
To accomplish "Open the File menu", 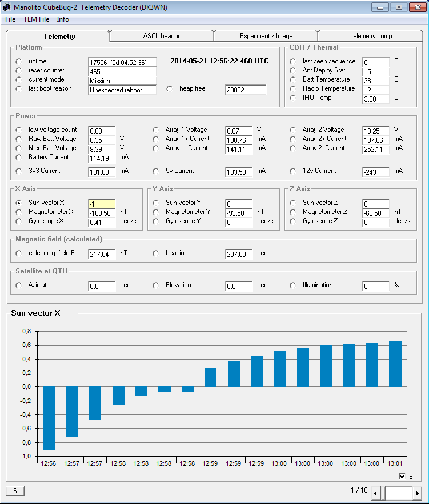I will click(10, 19).
